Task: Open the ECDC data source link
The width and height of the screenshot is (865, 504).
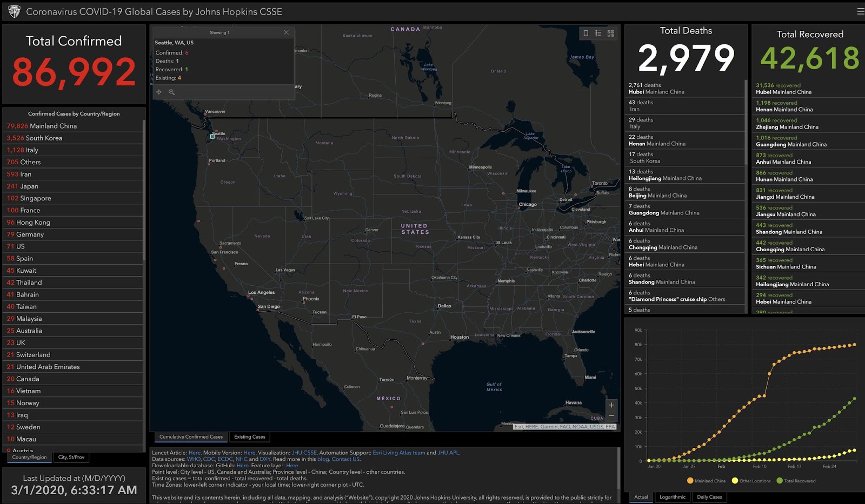Action: click(225, 459)
